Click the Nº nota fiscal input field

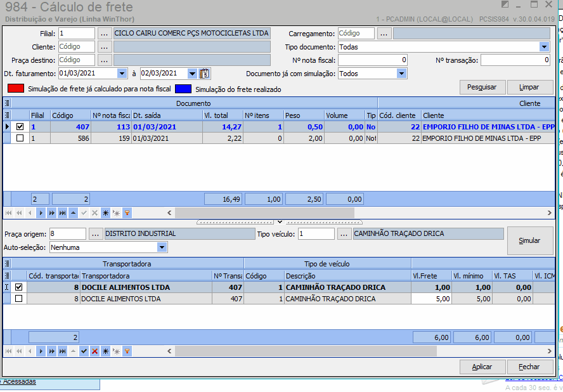pos(373,60)
